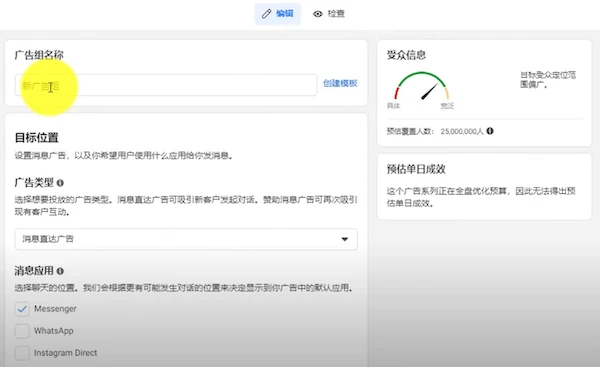
Task: Click the 目标位置 section heading
Action: pyautogui.click(x=36, y=138)
